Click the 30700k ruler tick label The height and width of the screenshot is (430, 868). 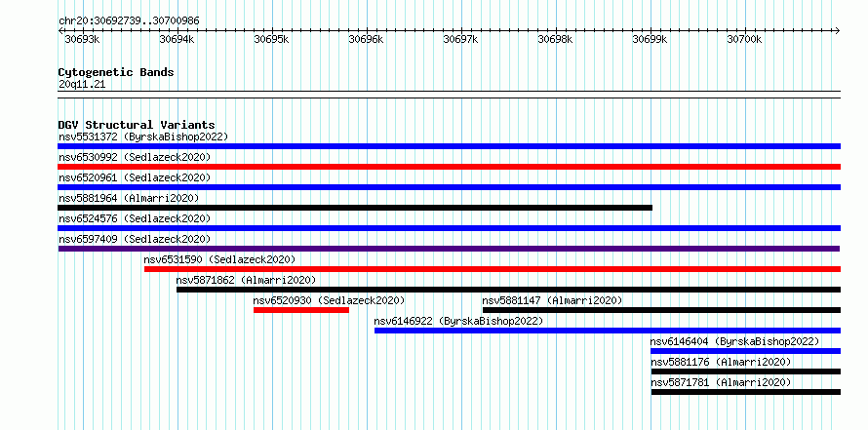(744, 39)
